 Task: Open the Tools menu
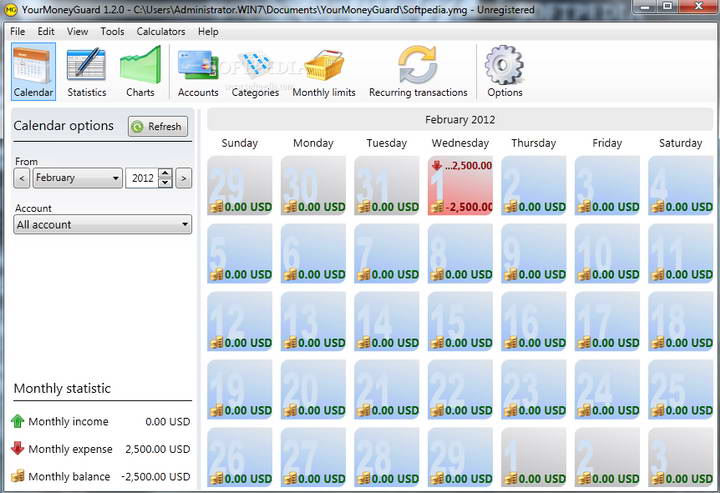coord(112,32)
